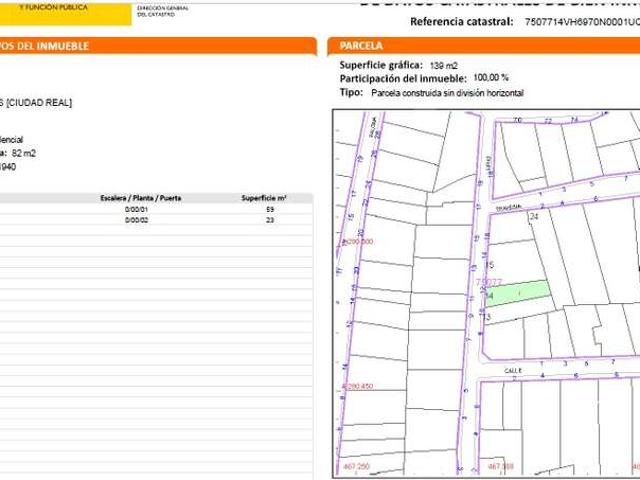This screenshot has width=640, height=480.
Task: Click the green highlighted parcel on the map
Action: [518, 293]
